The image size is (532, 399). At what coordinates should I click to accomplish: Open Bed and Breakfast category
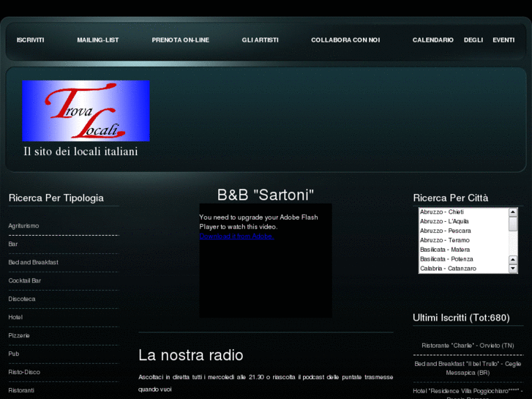tap(33, 263)
